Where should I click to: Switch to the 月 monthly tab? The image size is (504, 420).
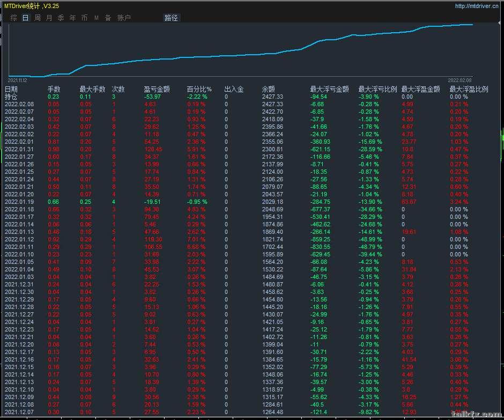(x=49, y=18)
